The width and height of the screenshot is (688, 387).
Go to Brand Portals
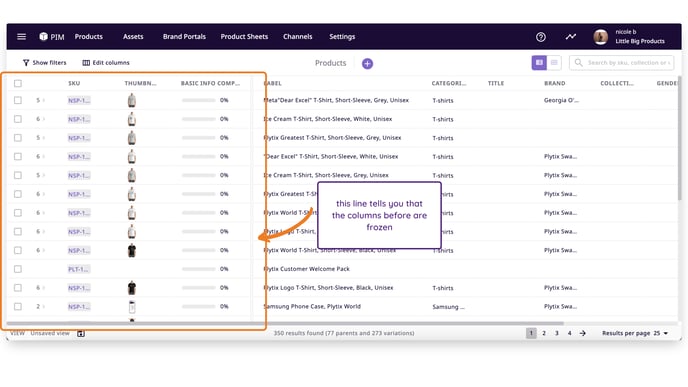click(184, 36)
